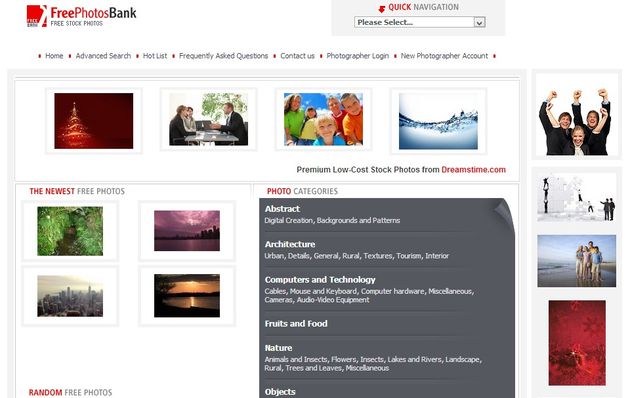Viewport: 630px width, 398px height.
Task: Open Digital Creation under Abstract
Action: (288, 220)
